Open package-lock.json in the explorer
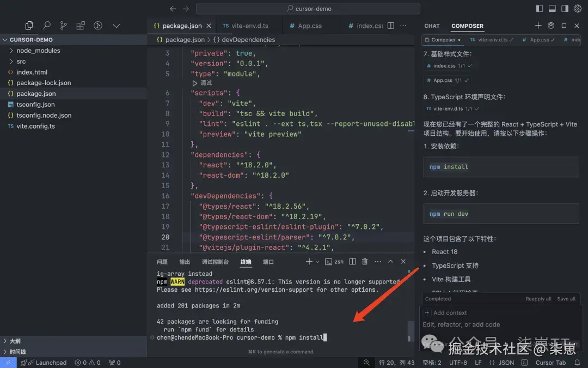 click(x=73, y=83)
